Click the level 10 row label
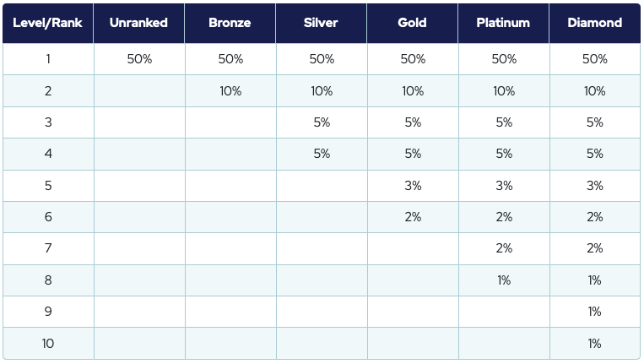 [x=48, y=344]
